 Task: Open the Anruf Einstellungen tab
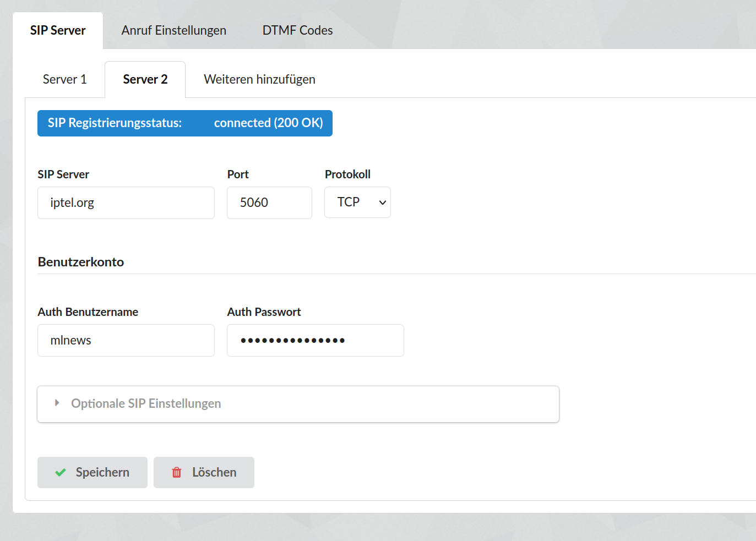[174, 30]
